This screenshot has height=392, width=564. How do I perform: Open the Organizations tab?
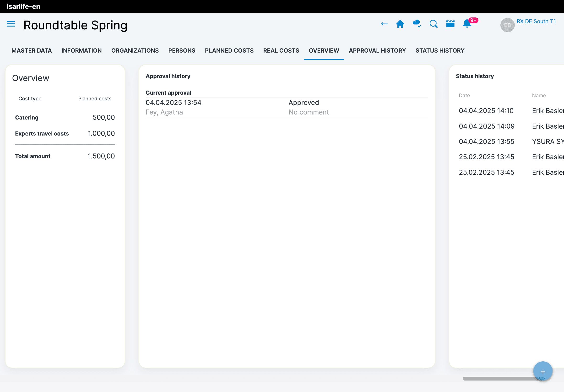135,51
